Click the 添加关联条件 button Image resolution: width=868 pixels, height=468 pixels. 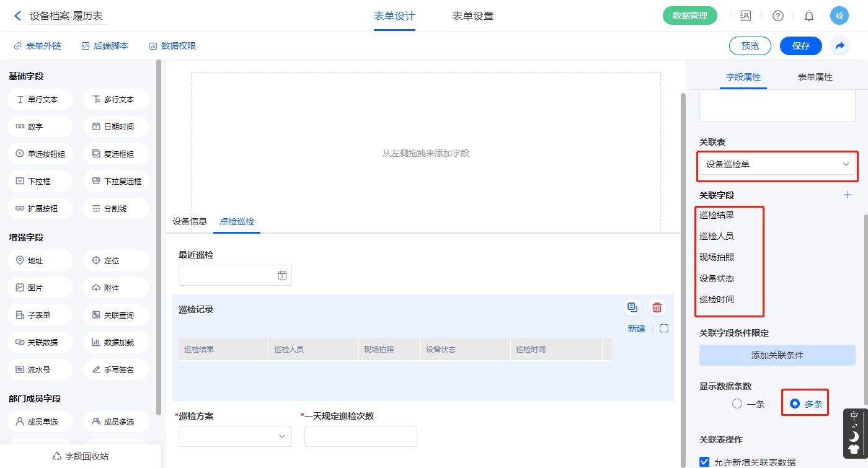point(777,355)
